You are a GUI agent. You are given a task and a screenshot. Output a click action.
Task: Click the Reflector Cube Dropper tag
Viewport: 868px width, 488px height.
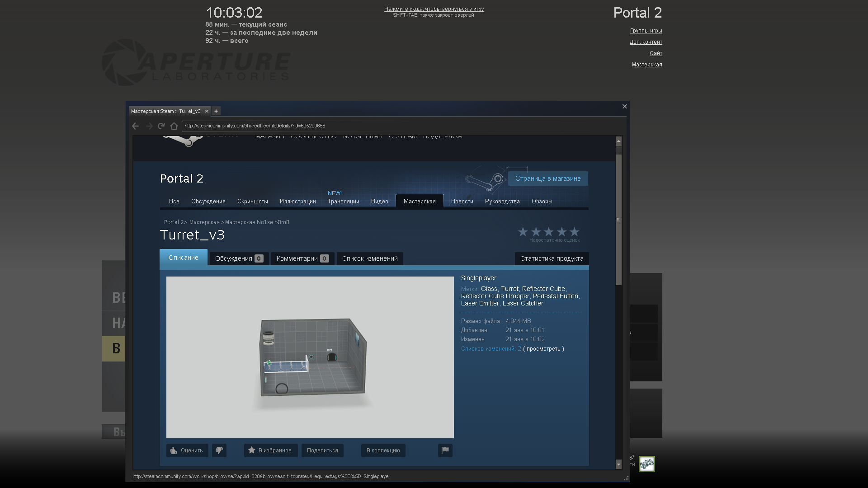point(495,296)
